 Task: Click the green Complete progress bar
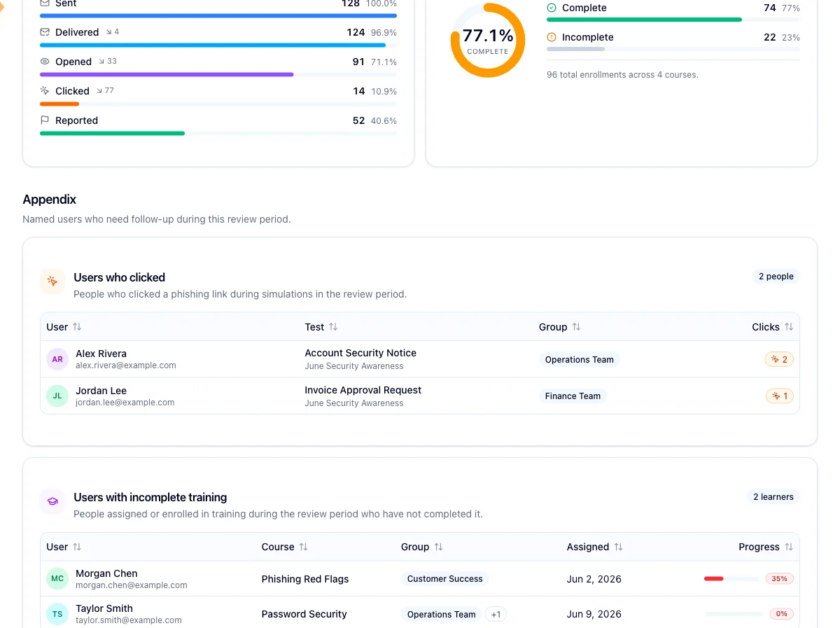[x=644, y=20]
